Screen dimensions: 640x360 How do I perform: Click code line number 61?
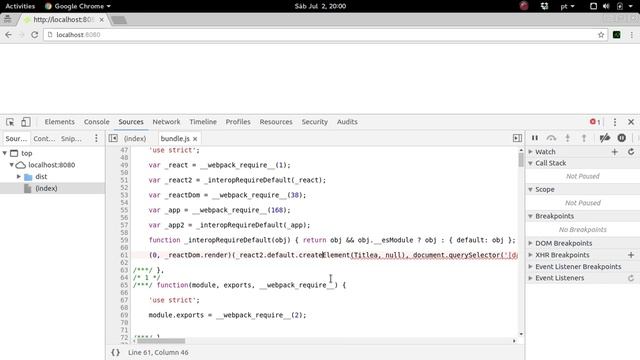click(x=124, y=255)
